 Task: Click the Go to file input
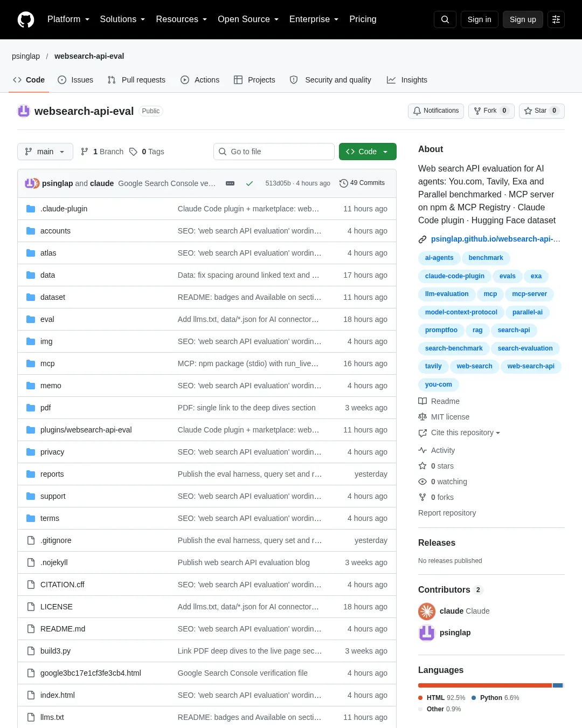click(274, 152)
